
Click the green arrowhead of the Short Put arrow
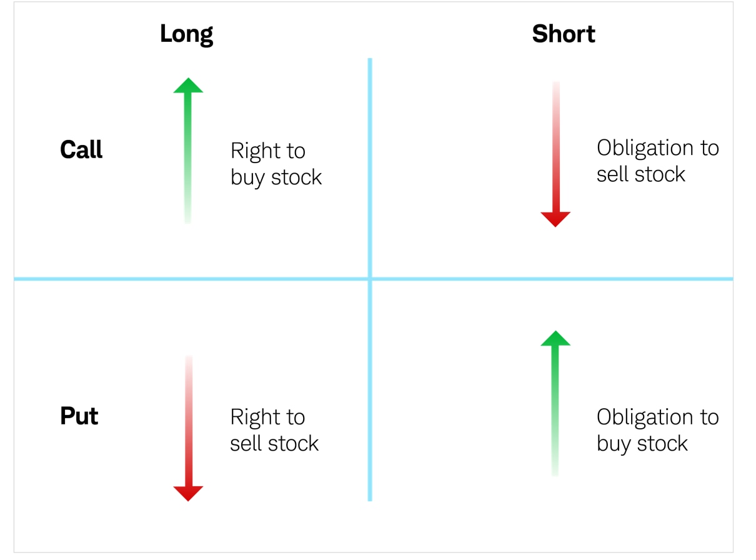(555, 338)
